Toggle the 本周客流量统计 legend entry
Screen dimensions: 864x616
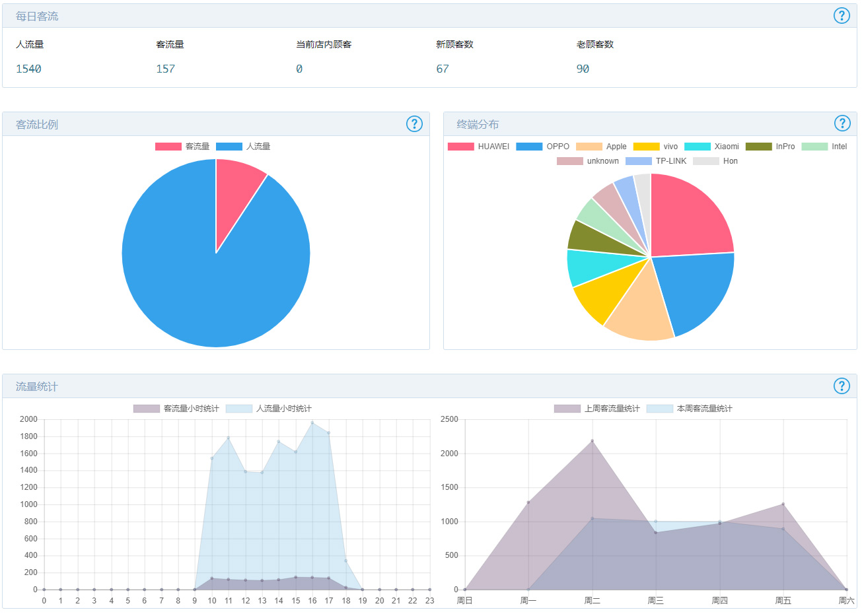pyautogui.click(x=690, y=409)
